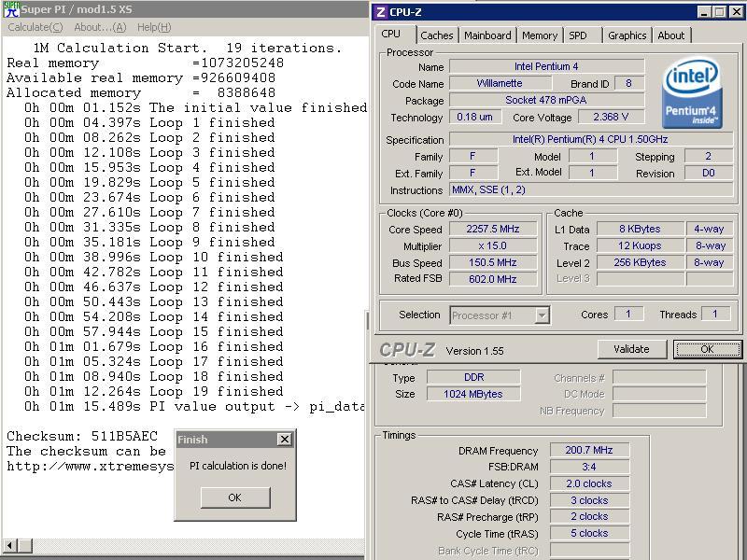Screen dimensions: 747x560
Task: Click the Allocated memory = 8388648 line
Action: point(141,92)
